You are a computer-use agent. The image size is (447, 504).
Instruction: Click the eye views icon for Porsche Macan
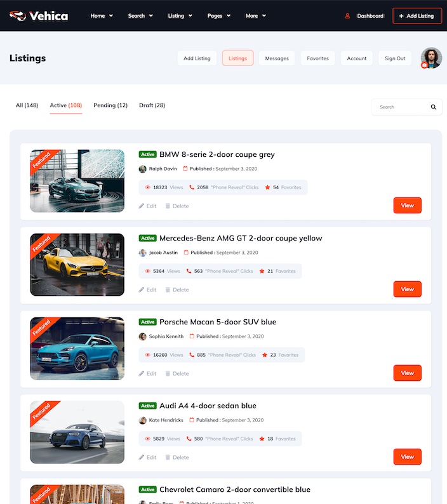pos(147,355)
